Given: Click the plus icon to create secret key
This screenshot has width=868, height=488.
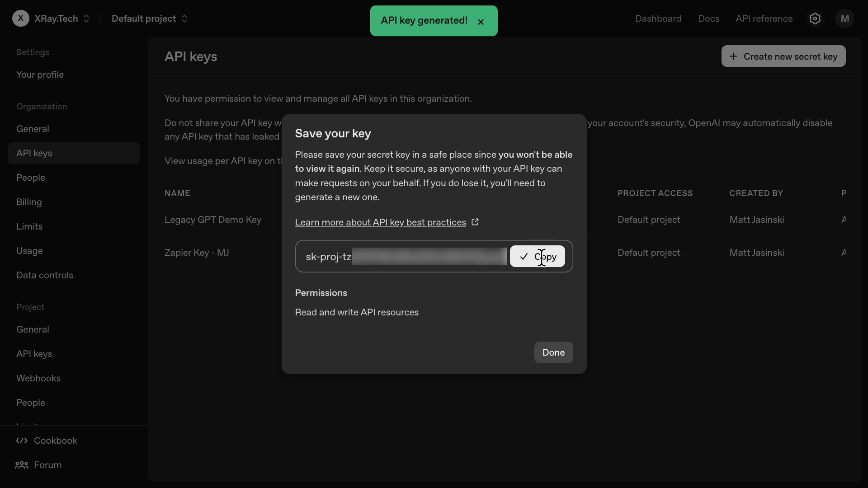Looking at the screenshot, I should tap(734, 56).
